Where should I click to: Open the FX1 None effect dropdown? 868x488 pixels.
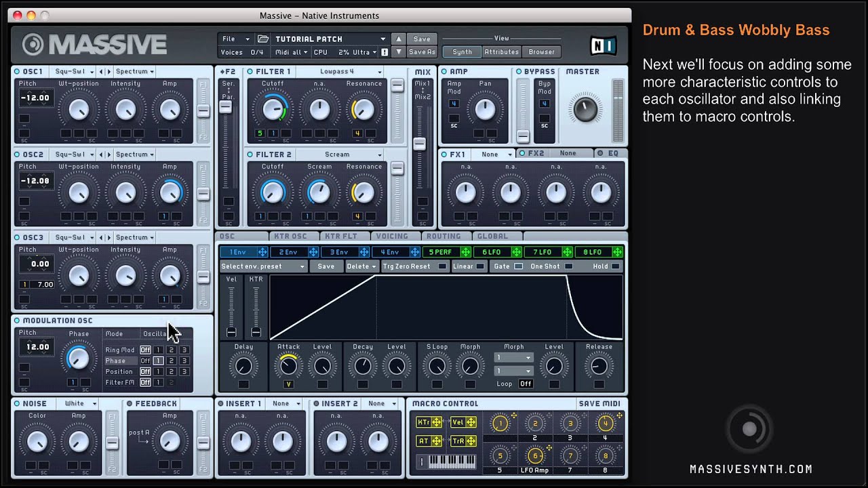coord(493,155)
